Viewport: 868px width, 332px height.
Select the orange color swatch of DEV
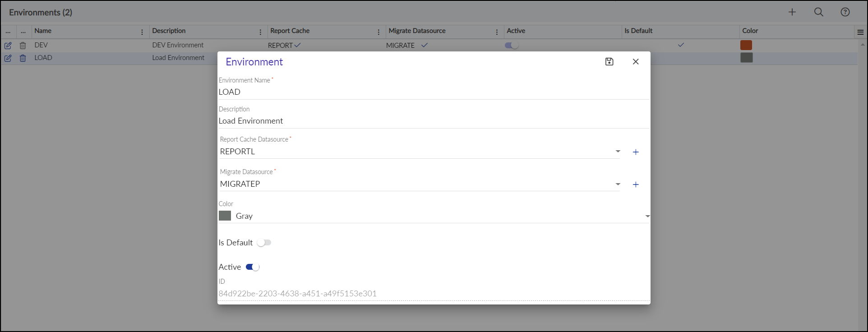746,45
